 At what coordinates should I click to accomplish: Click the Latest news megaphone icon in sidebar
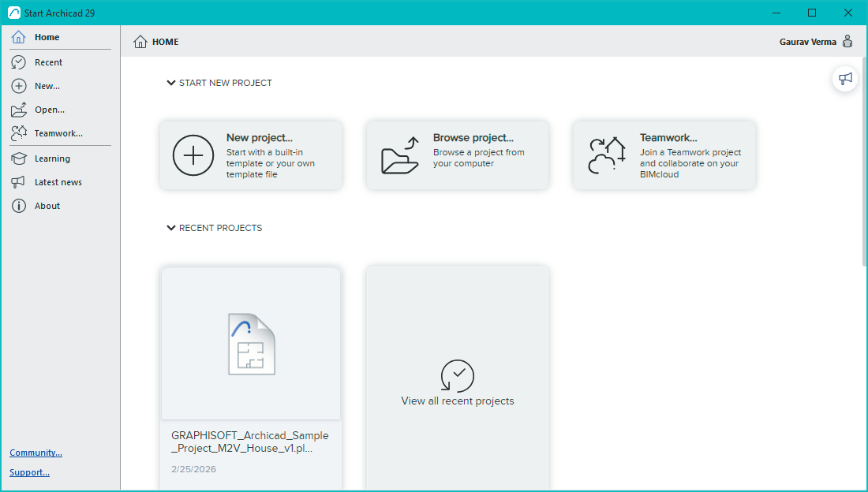[x=18, y=182]
